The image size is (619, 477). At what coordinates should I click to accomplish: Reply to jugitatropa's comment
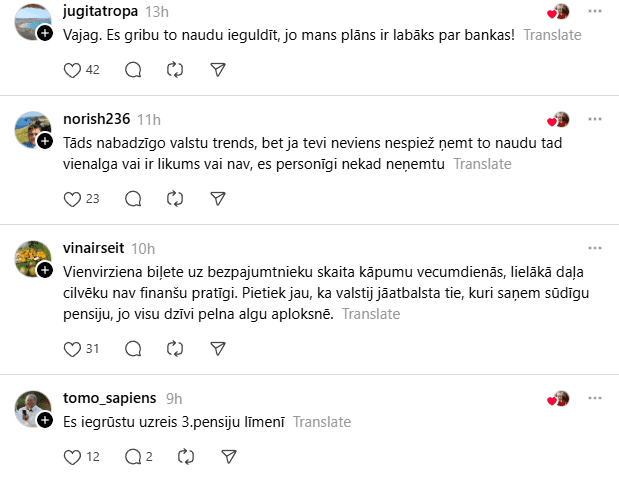tap(133, 70)
